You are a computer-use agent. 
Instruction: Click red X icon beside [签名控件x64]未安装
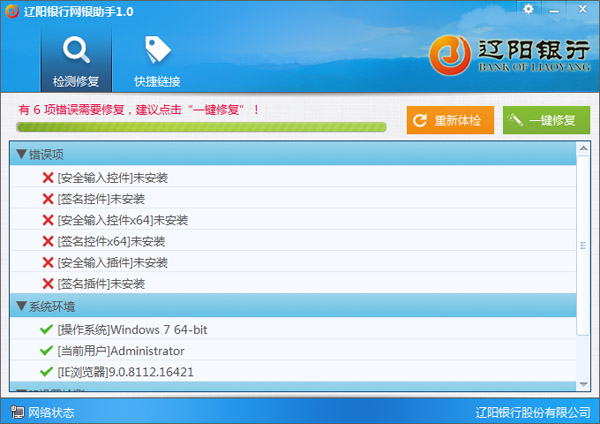[48, 241]
